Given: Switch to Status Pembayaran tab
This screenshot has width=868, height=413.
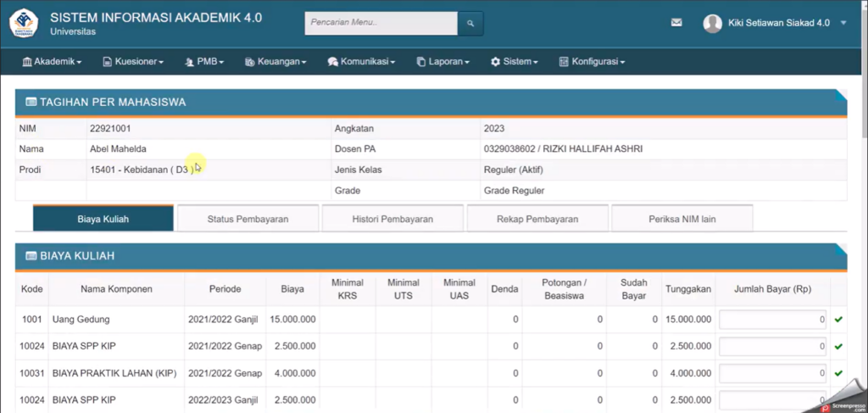Looking at the screenshot, I should tap(248, 219).
